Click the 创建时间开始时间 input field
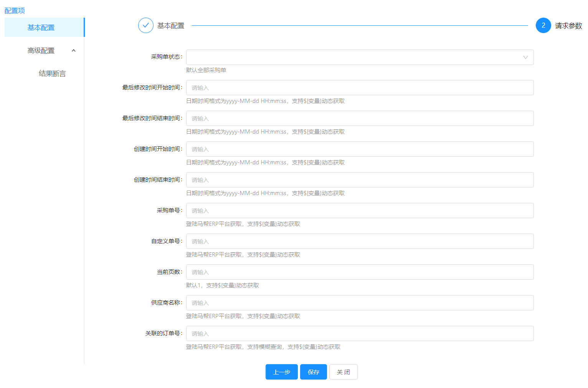 360,149
